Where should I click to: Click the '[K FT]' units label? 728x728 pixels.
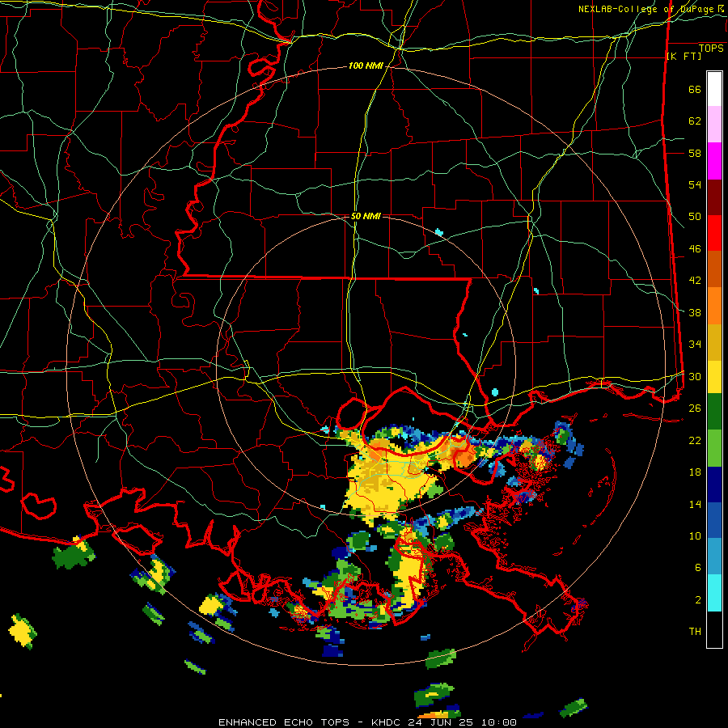[x=684, y=56]
